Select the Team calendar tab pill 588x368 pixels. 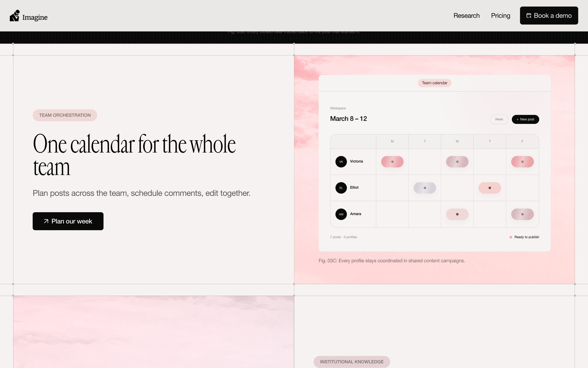coord(434,83)
